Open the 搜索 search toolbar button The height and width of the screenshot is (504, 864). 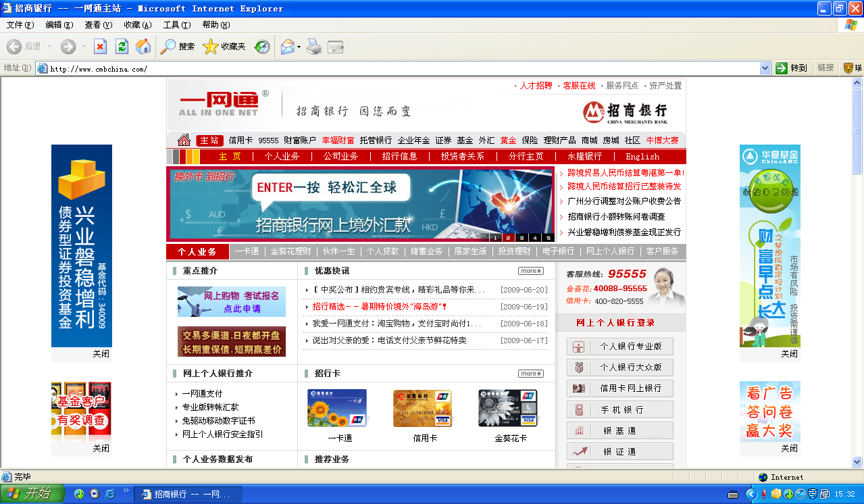coord(178,47)
